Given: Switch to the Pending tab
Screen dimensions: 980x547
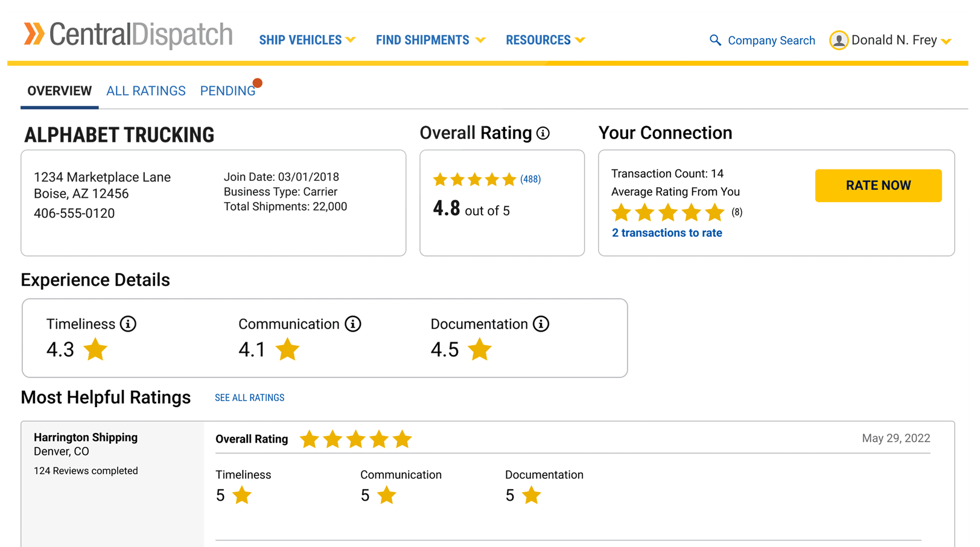Looking at the screenshot, I should point(227,91).
